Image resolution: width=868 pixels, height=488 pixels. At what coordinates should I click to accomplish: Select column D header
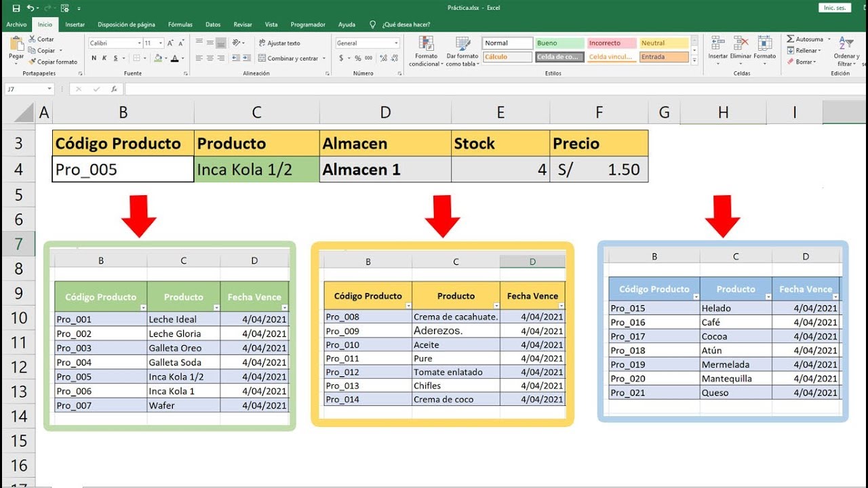pos(385,113)
